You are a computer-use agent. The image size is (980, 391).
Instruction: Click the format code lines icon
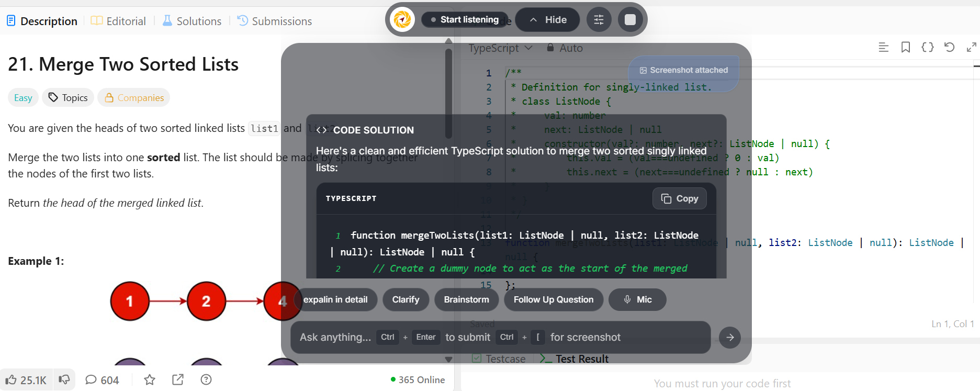(884, 48)
